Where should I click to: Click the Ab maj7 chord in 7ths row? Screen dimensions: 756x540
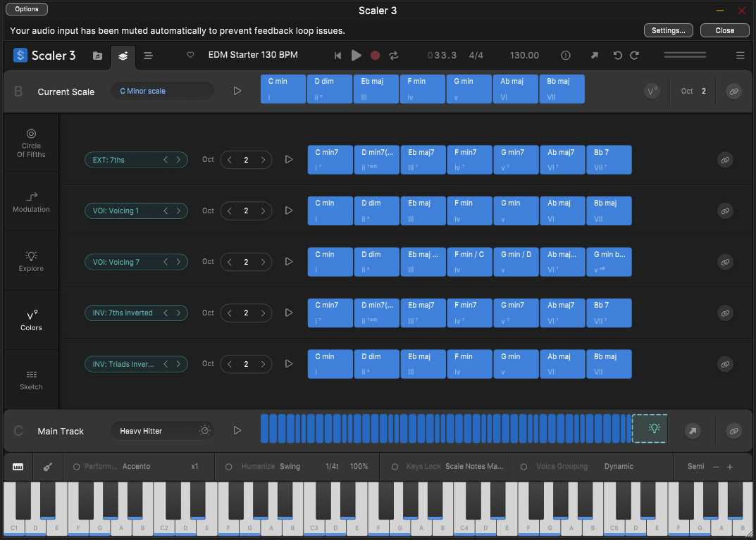pos(562,159)
